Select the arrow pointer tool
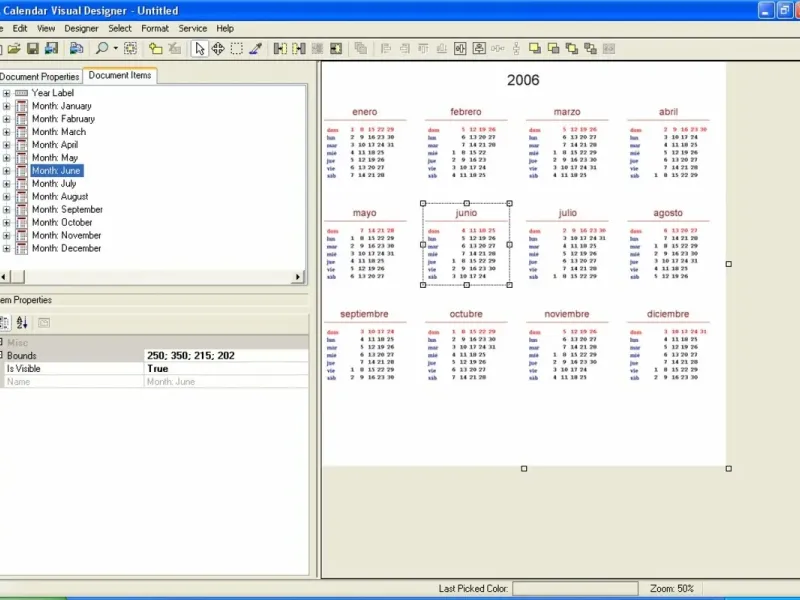Viewport: 800px width, 600px height. tap(199, 48)
